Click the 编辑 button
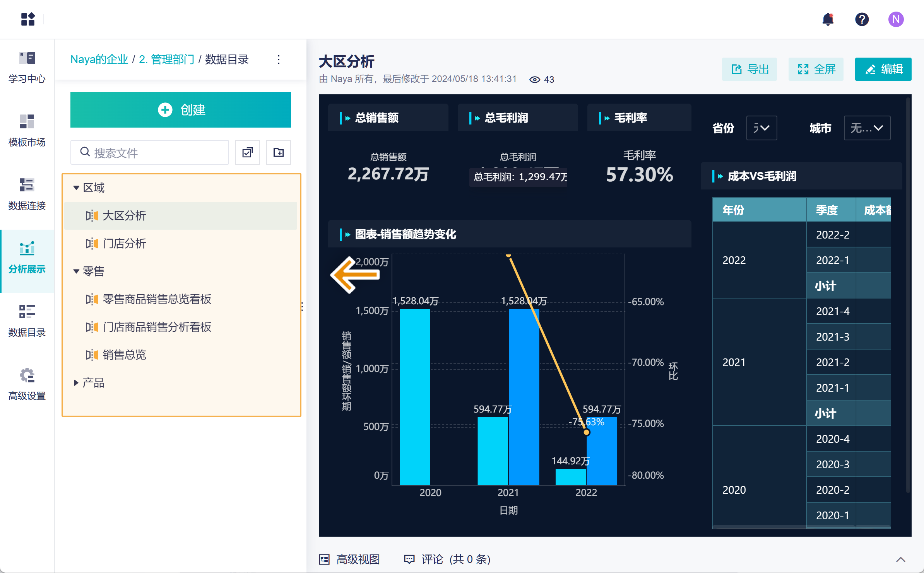Image resolution: width=924 pixels, height=573 pixels. pos(883,69)
